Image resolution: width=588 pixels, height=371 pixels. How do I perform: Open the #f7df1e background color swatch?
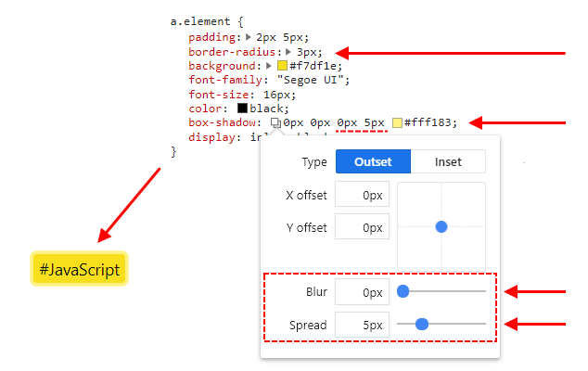pyautogui.click(x=282, y=66)
